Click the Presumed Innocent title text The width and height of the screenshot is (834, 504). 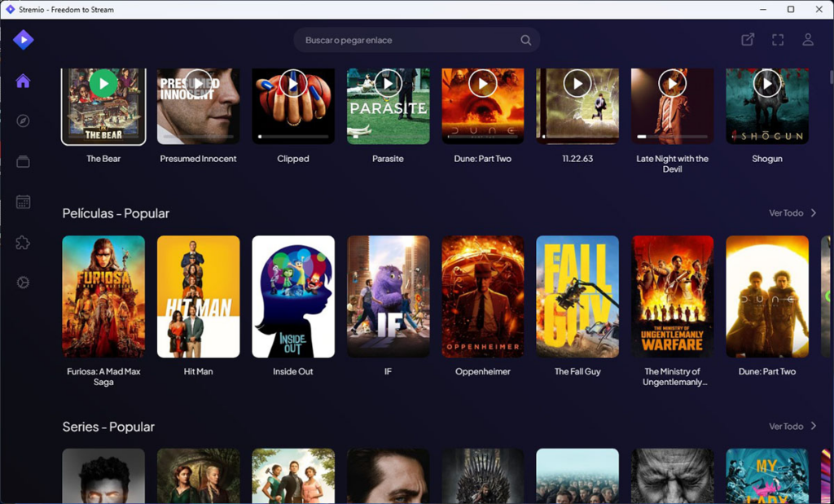tap(199, 159)
